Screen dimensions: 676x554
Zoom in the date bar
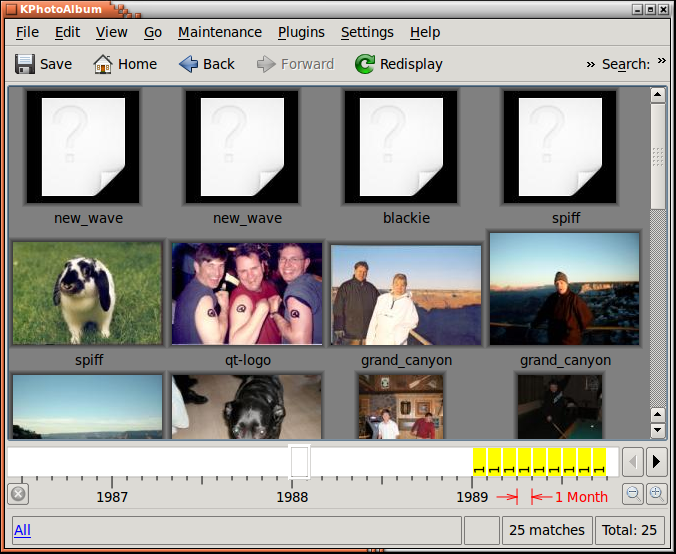(x=657, y=494)
